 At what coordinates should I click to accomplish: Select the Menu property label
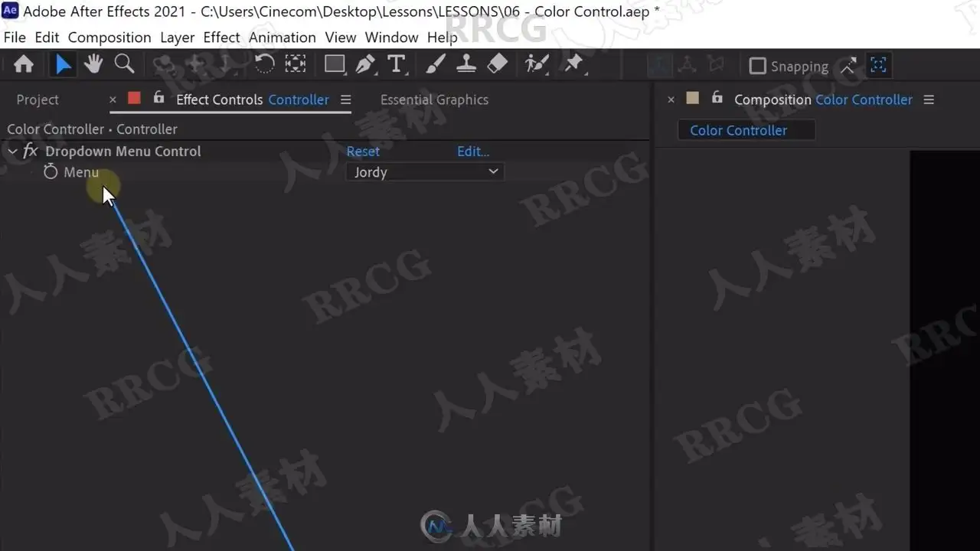coord(81,172)
